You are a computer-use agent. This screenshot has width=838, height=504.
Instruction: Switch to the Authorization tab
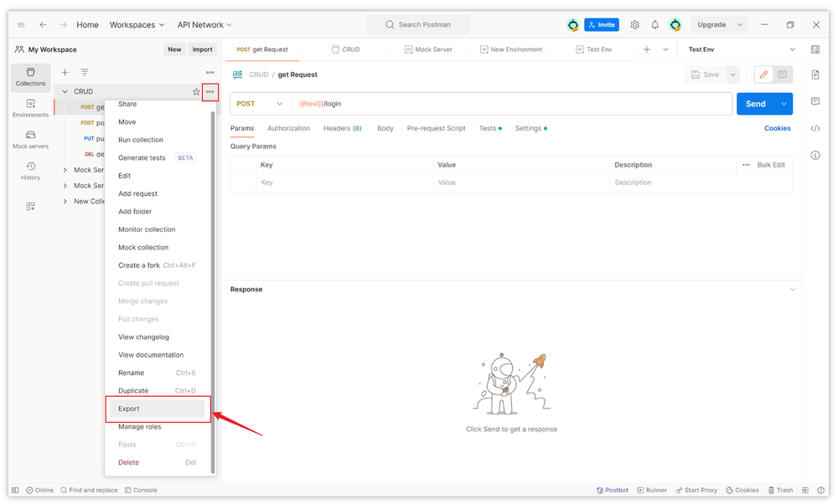[288, 128]
